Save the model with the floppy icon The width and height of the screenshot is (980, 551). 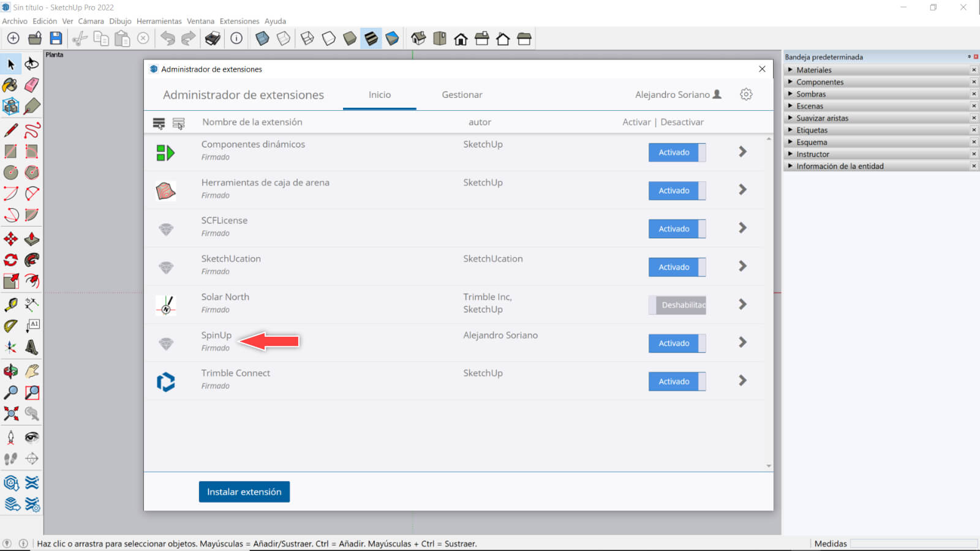(x=56, y=39)
